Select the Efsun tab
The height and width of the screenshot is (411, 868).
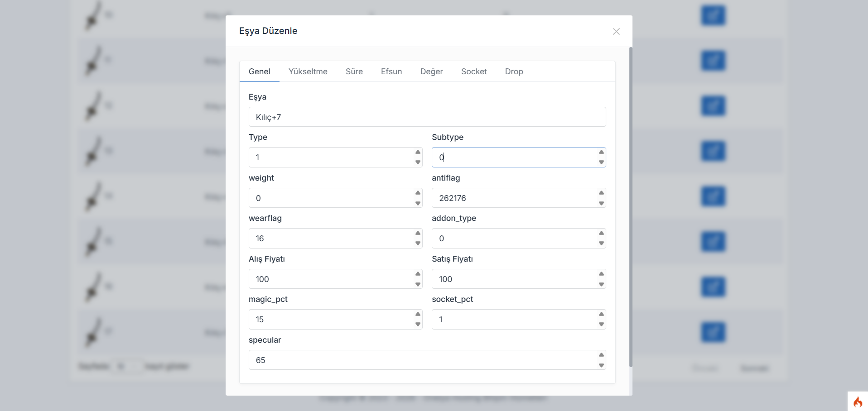[391, 72]
